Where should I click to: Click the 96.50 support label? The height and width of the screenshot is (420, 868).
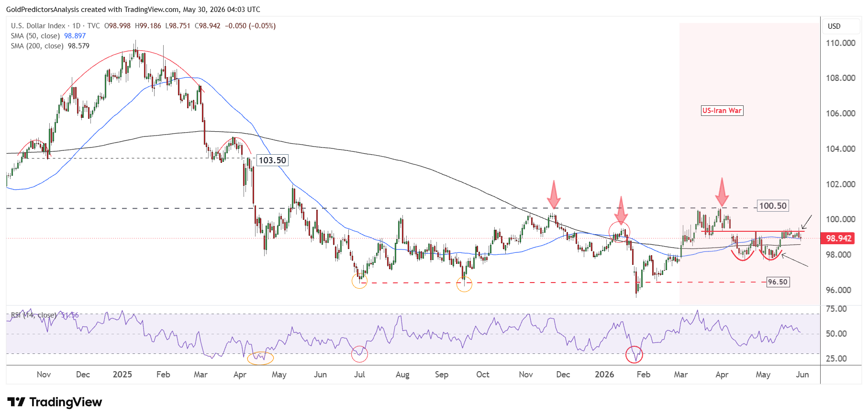pyautogui.click(x=778, y=282)
